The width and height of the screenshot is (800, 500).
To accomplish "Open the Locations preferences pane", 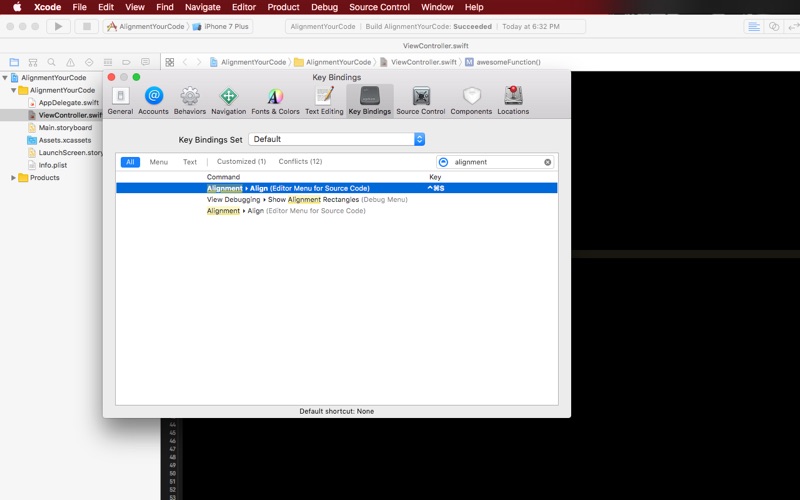I will coord(513,101).
